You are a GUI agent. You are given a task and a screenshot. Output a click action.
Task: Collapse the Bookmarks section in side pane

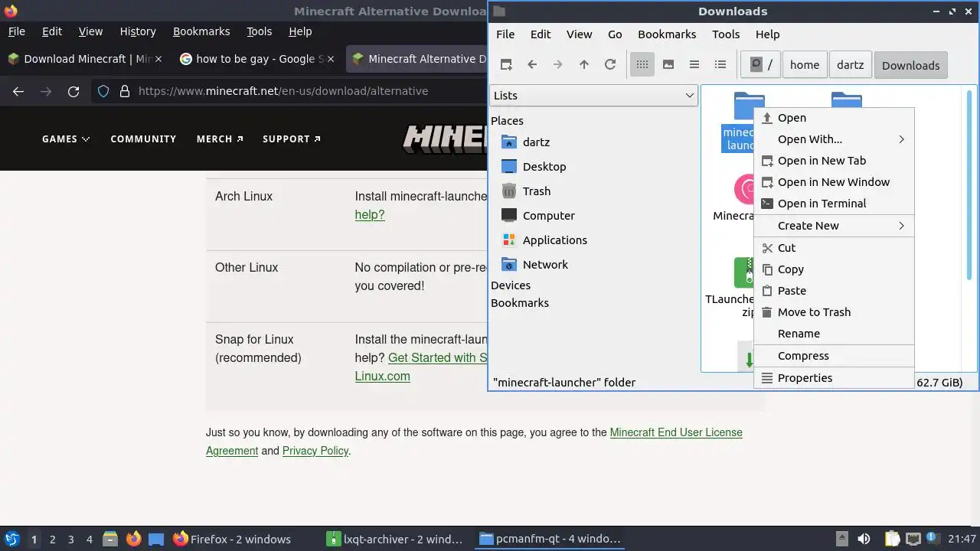coord(520,303)
